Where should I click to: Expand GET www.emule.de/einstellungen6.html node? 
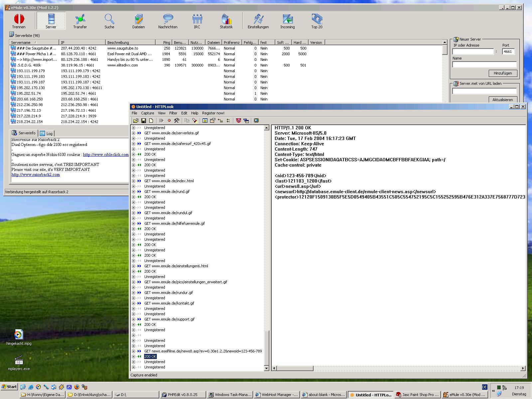133,266
